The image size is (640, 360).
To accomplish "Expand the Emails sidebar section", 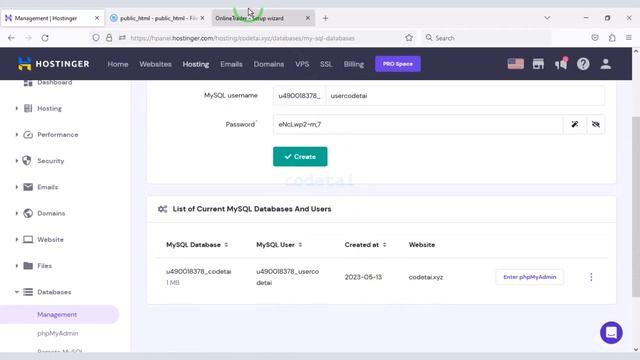I will coord(17,187).
